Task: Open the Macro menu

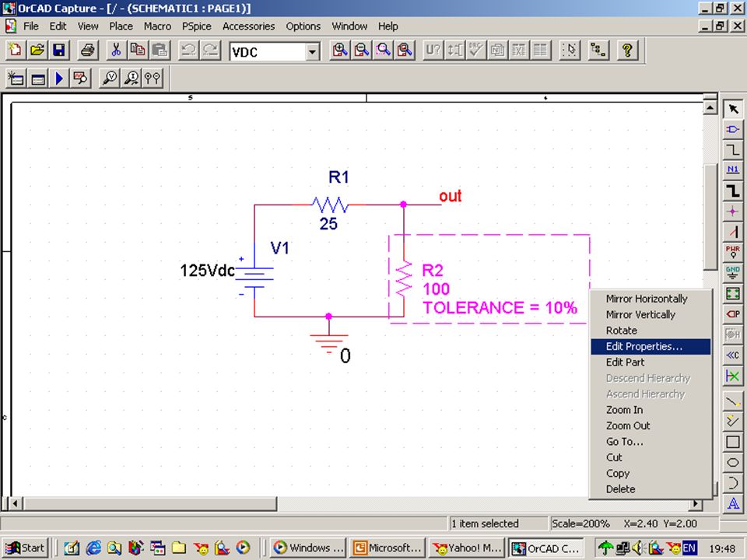Action: coord(157,26)
